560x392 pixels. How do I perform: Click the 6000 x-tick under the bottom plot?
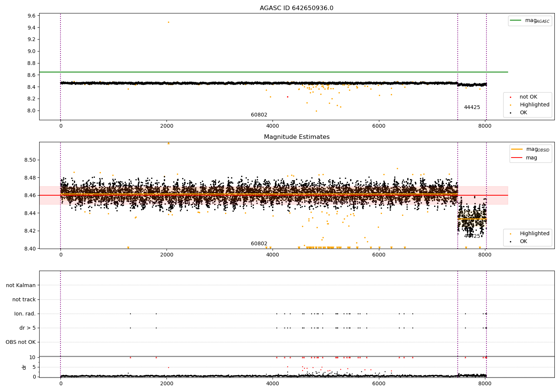point(379,383)
